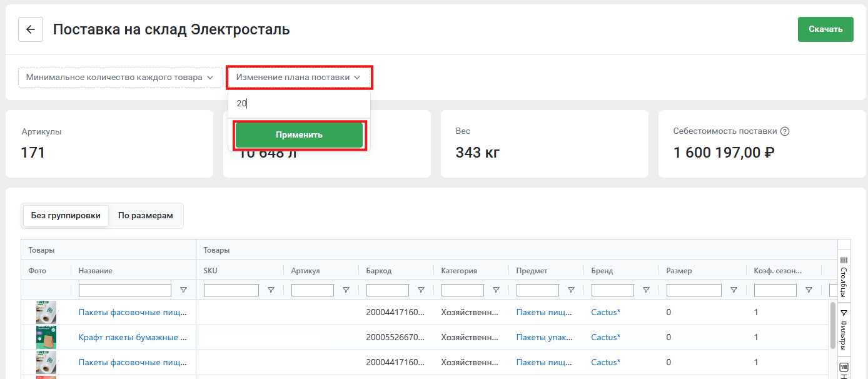Click the Применить button

299,135
